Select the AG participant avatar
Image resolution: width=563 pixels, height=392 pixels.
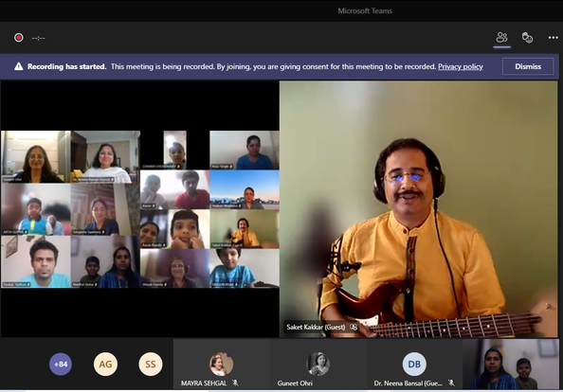pos(105,364)
